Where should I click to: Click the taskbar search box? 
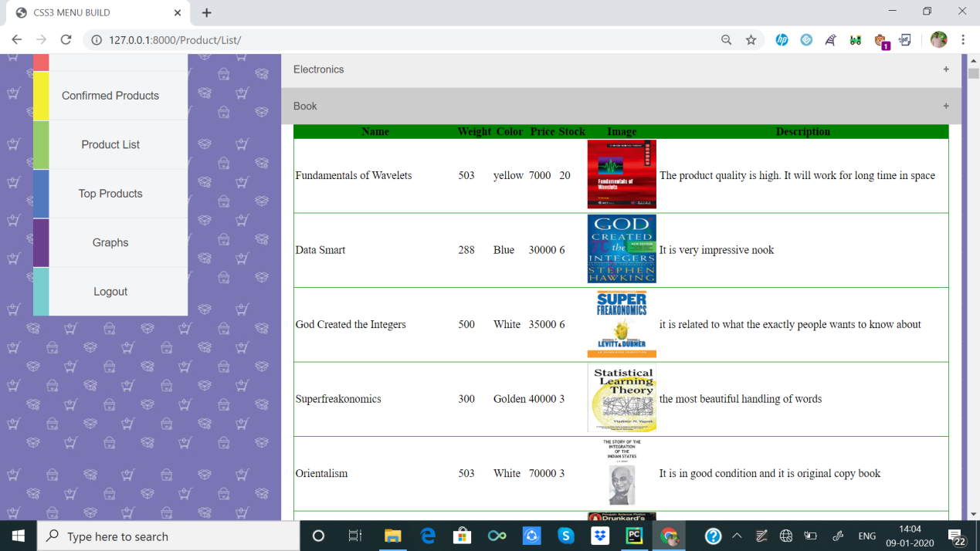(168, 536)
